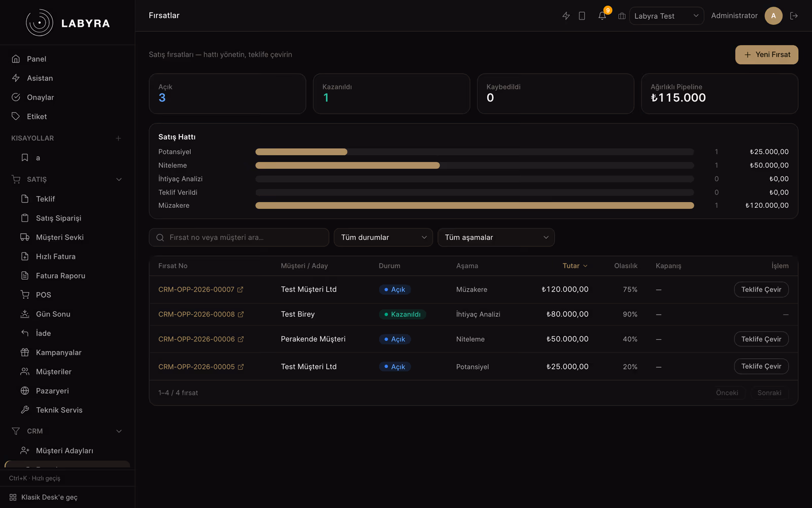
Task: Open the Tüm durumlar status filter
Action: pos(383,237)
